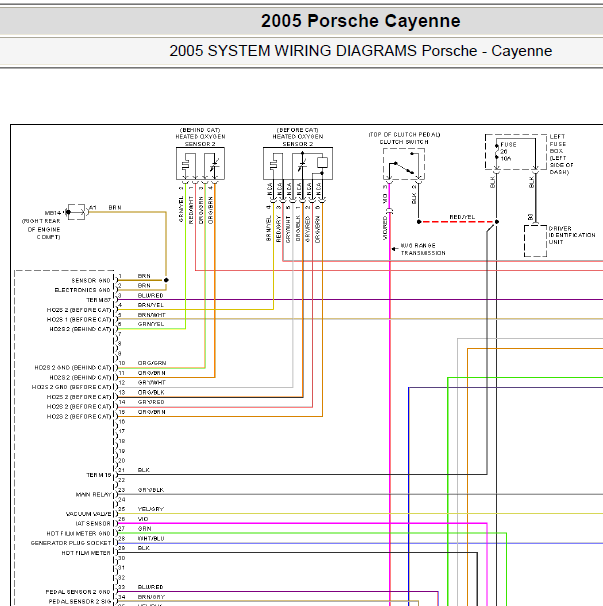Screen dimensions: 603x606
Task: Click the BRN/GRY wire label at pin 34
Action: tap(151, 597)
